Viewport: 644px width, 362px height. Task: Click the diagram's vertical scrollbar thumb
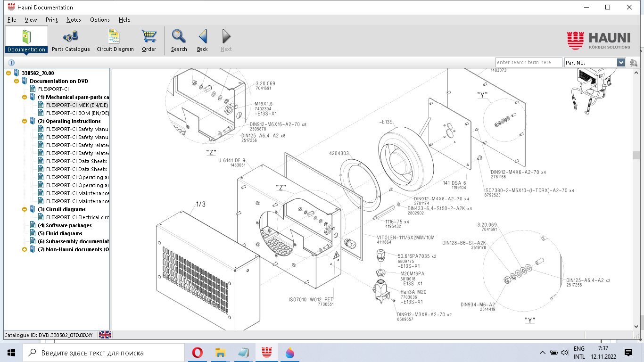pos(636,156)
